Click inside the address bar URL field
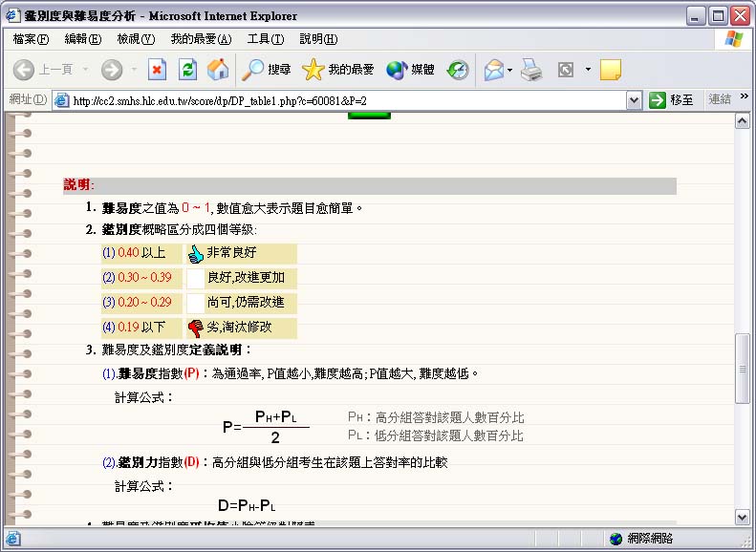 pos(344,100)
